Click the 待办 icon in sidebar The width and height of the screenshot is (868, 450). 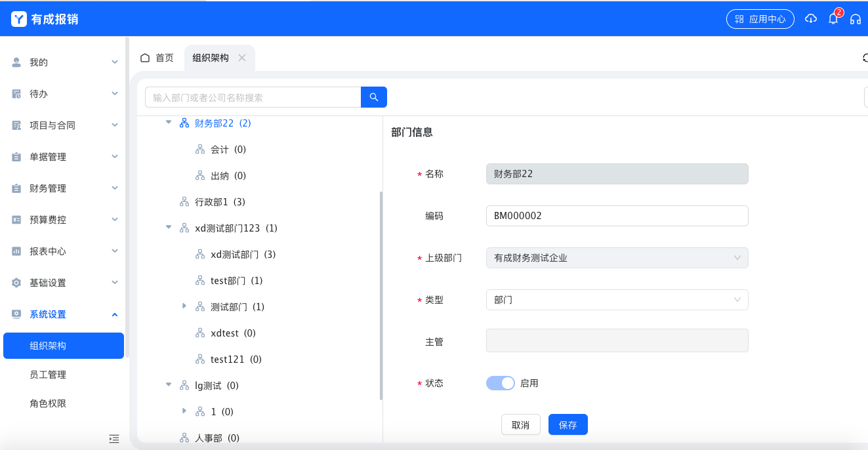click(16, 94)
